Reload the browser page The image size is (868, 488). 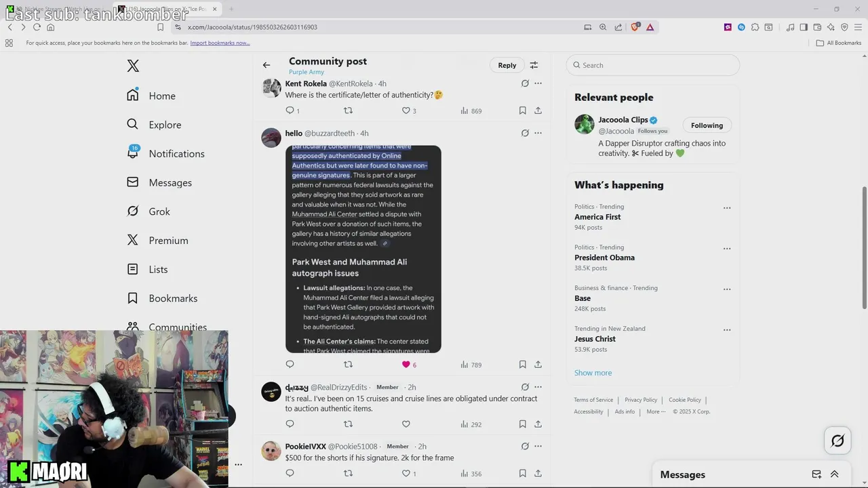click(37, 27)
